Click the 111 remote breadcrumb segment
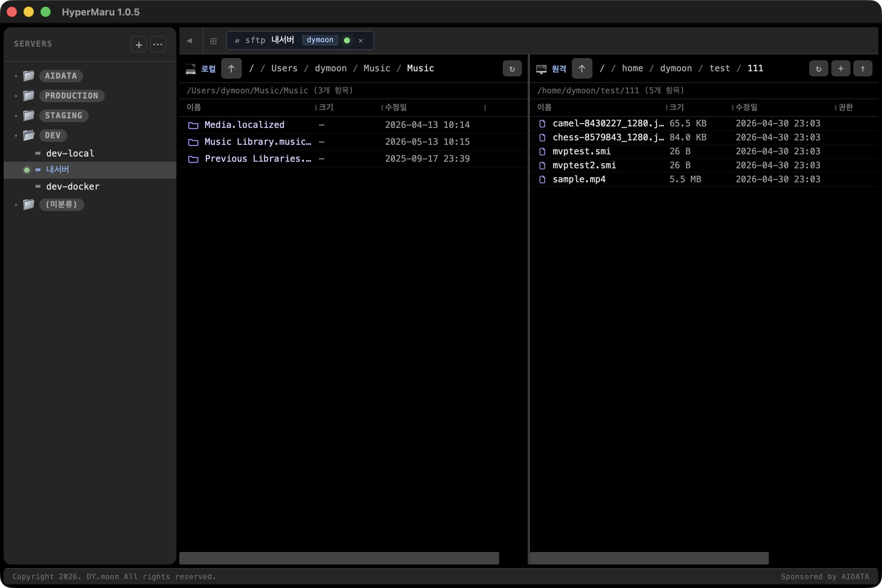 (x=755, y=68)
